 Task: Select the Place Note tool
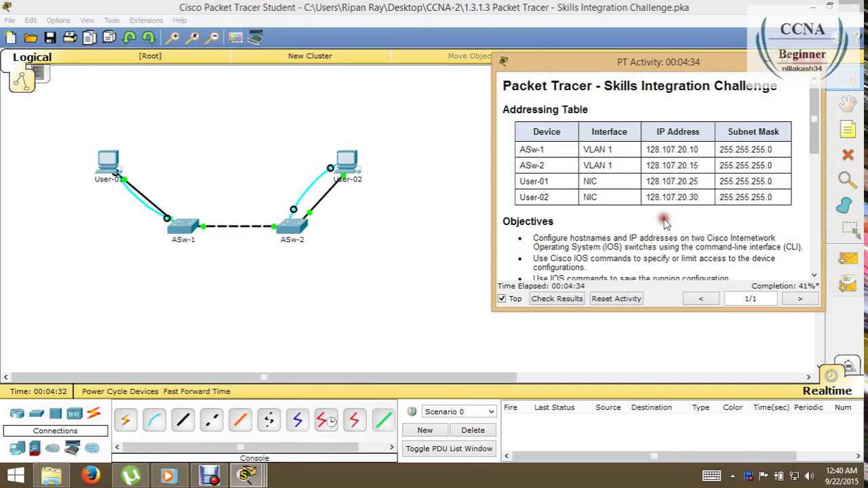pos(848,129)
